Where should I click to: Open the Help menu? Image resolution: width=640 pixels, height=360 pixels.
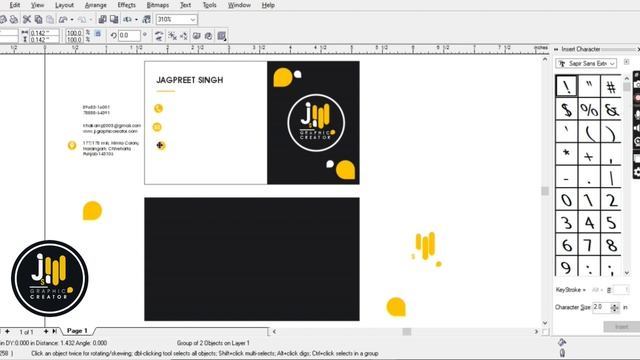point(268,5)
